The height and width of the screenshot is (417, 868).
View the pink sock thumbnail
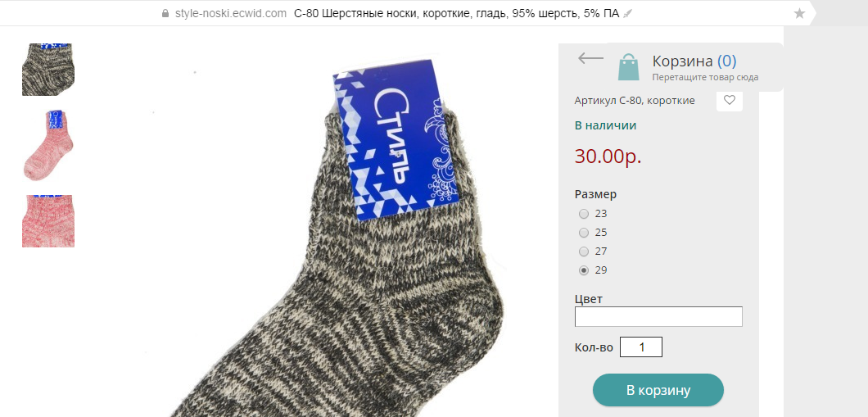[x=48, y=145]
